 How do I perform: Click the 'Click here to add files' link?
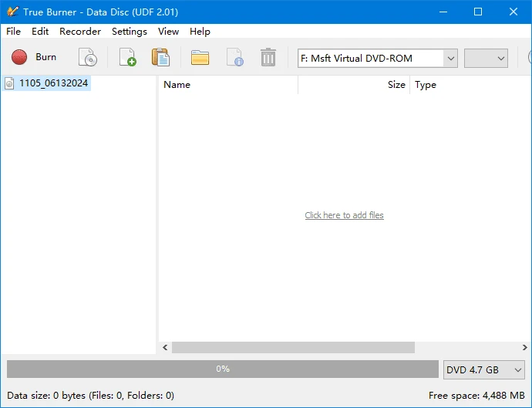344,215
